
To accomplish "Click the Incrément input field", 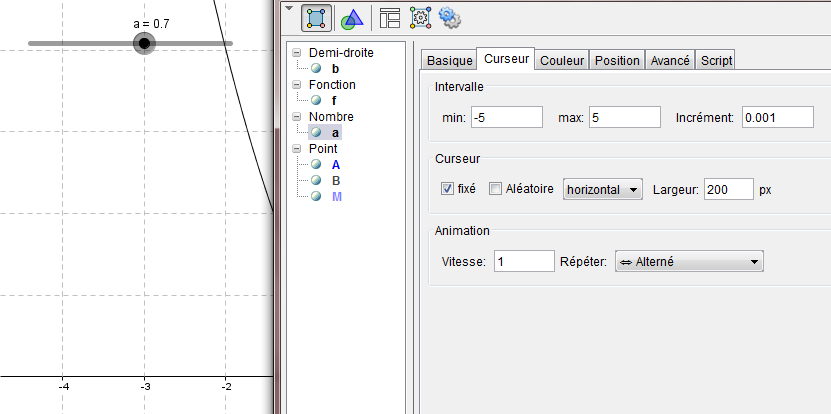I will pos(777,118).
